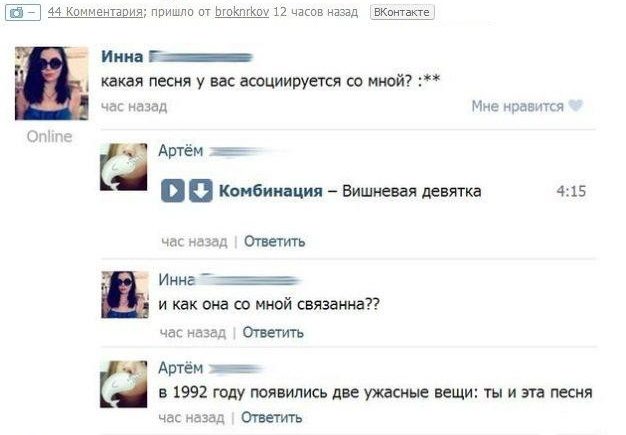Open Инна's name link in the main post
The height and width of the screenshot is (435, 626).
point(122,57)
